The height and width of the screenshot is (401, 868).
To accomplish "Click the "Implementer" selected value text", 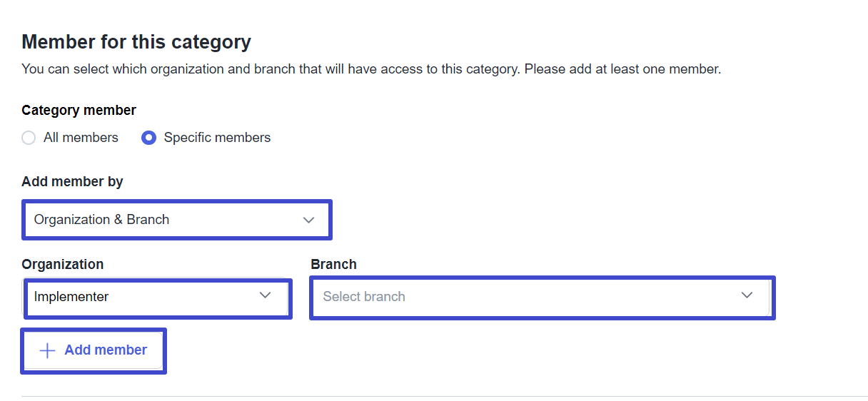I will pos(71,297).
